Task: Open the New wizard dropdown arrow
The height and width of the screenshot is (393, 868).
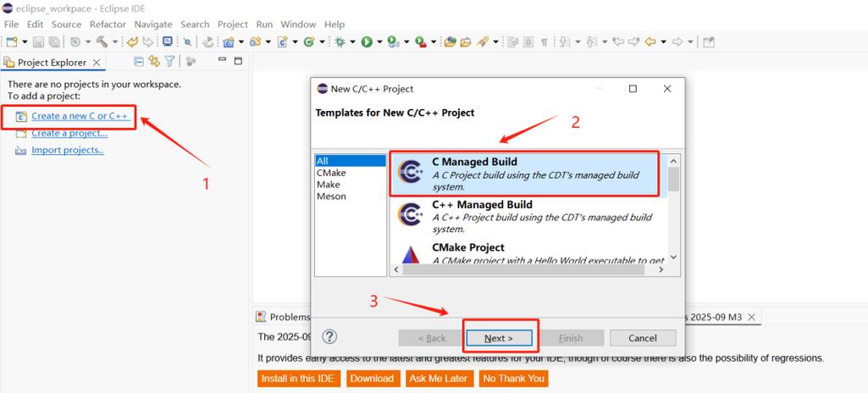Action: tap(25, 42)
